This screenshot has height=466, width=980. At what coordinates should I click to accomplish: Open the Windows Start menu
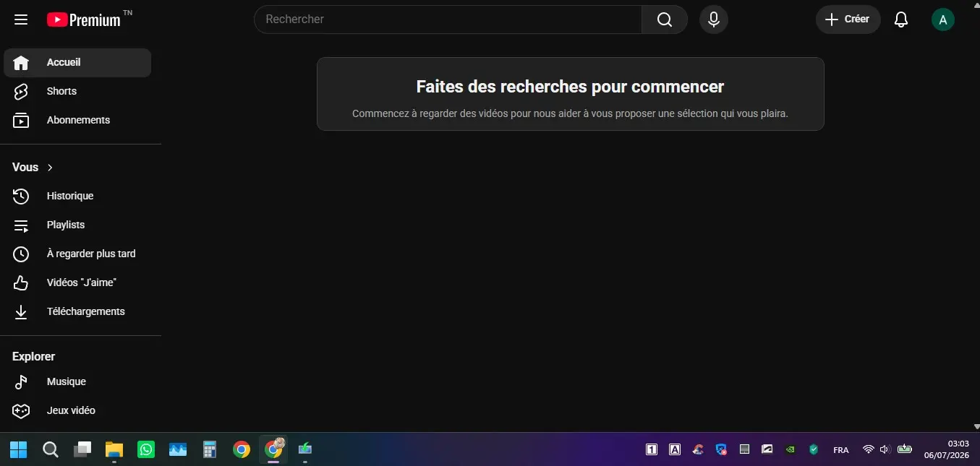(19, 449)
